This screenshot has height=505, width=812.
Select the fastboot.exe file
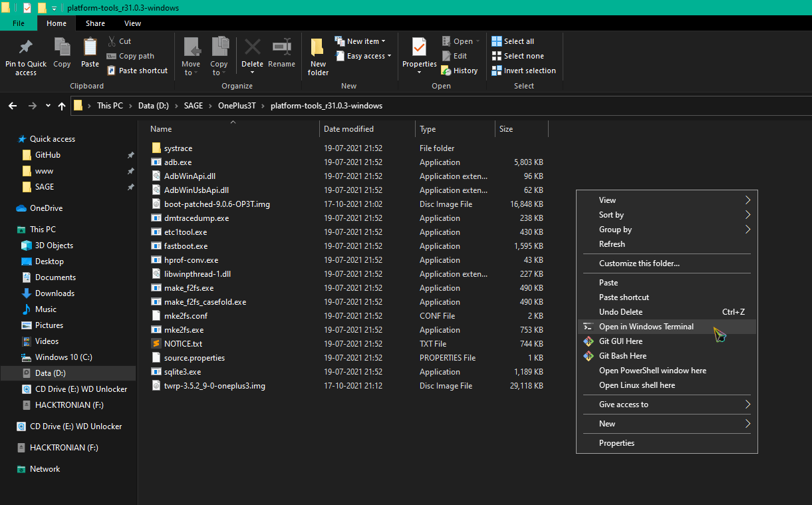[186, 246]
